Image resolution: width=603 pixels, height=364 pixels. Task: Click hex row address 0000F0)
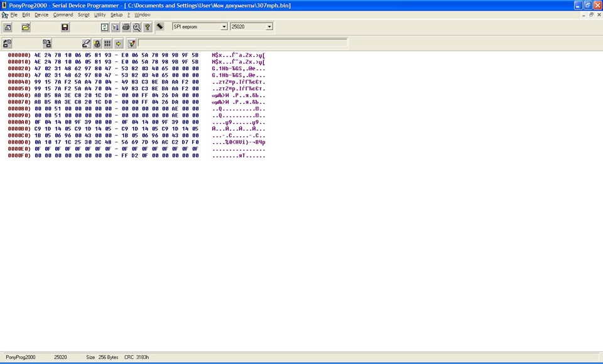(19, 156)
